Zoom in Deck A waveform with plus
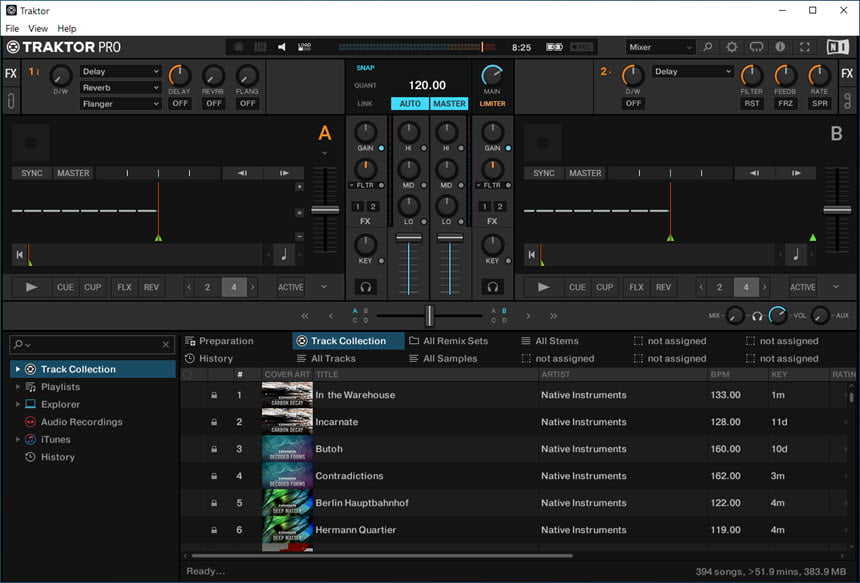The height and width of the screenshot is (583, 860). pos(299,187)
